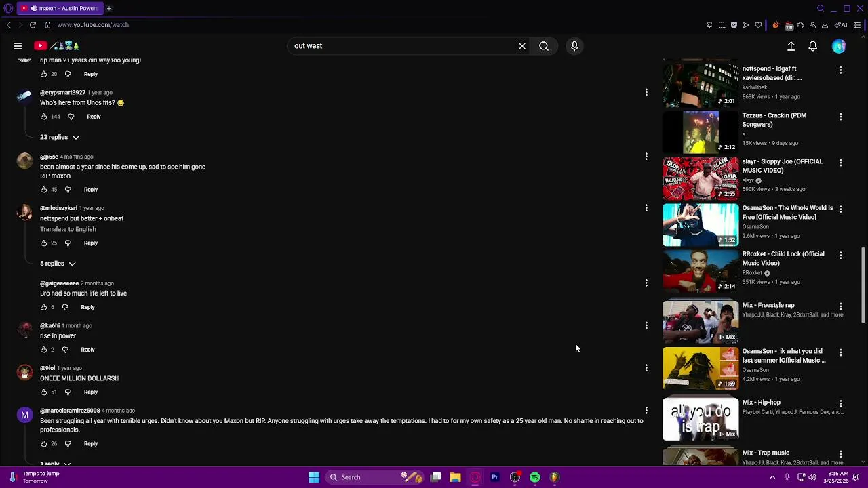
Task: Open the @marceloramirez5008 channel link
Action: tap(70, 411)
